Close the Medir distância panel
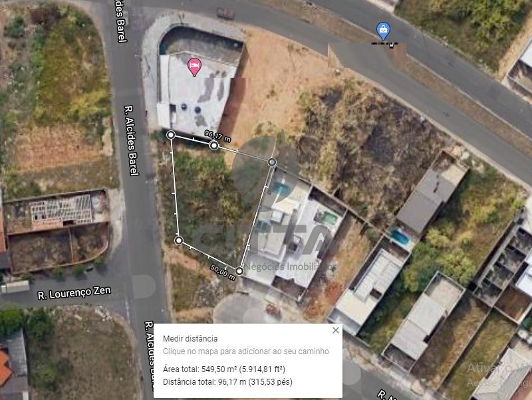This screenshot has height=400, width=532. 336,330
